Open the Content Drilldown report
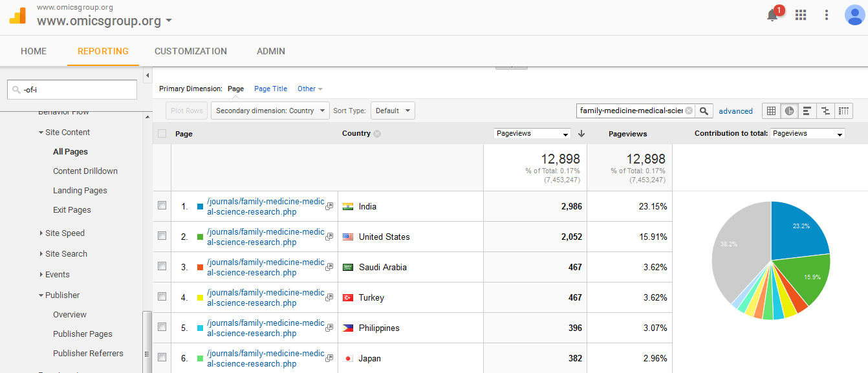Viewport: 868px width, 373px height. pos(85,171)
